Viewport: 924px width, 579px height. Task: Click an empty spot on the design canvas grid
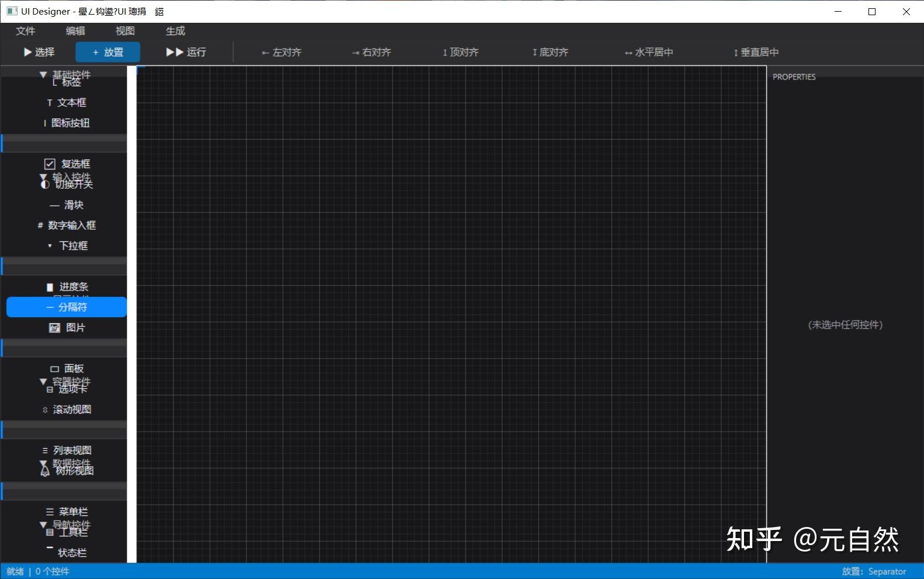[x=451, y=314]
